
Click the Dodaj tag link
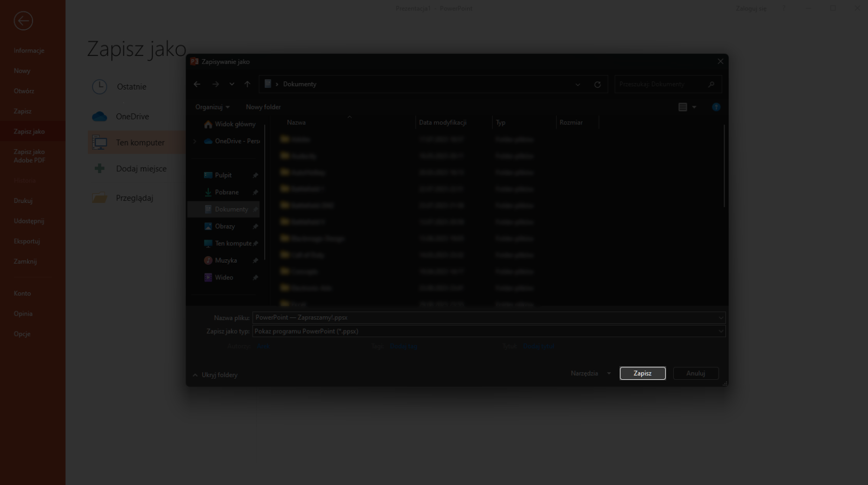point(403,346)
